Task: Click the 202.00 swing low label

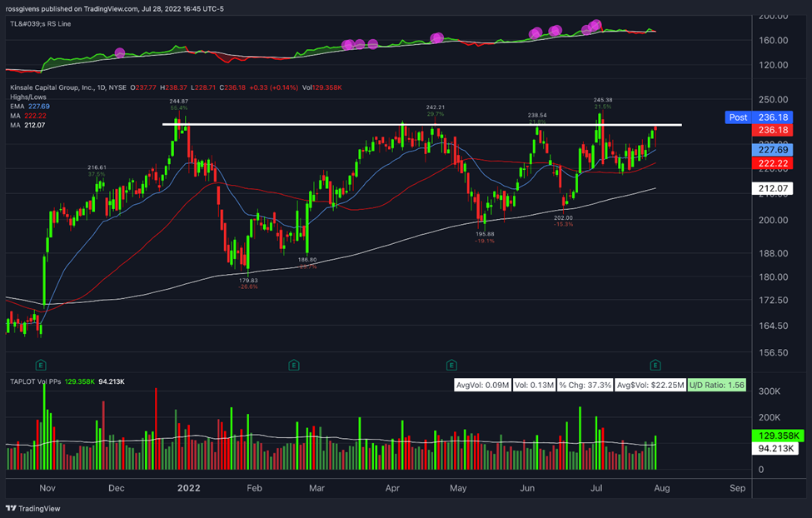Action: pos(564,218)
